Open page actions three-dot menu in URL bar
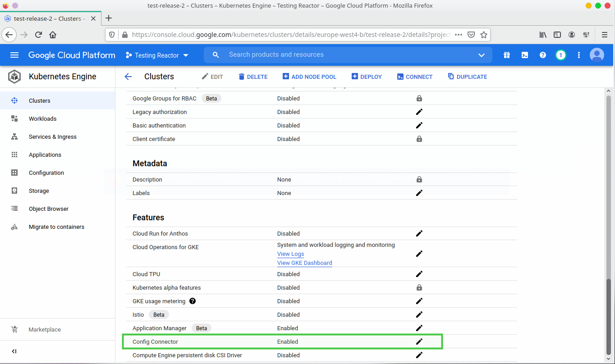Viewport: 615px width, 364px height. pos(459,35)
